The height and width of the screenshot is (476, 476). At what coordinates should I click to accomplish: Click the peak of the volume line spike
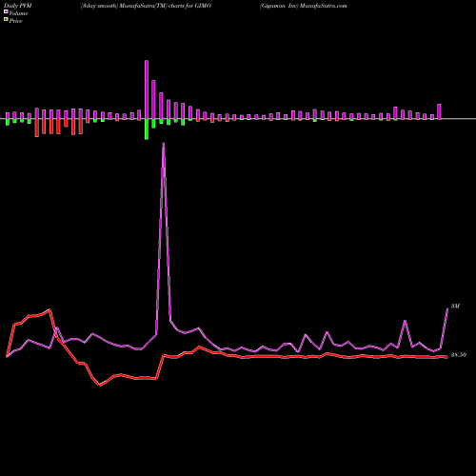[x=164, y=144]
